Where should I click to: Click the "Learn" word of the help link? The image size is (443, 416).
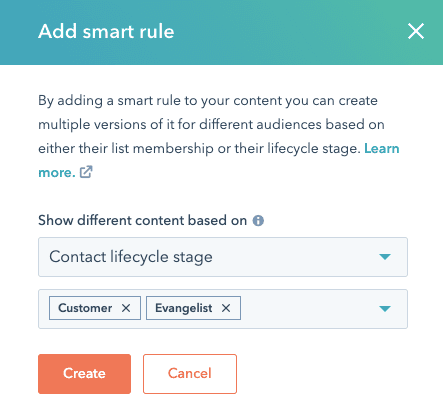(382, 148)
